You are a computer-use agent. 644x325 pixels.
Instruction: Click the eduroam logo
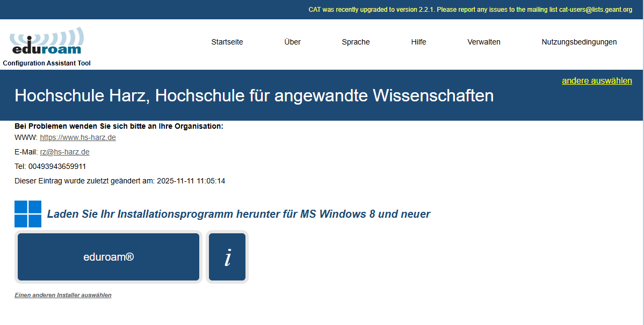click(47, 42)
